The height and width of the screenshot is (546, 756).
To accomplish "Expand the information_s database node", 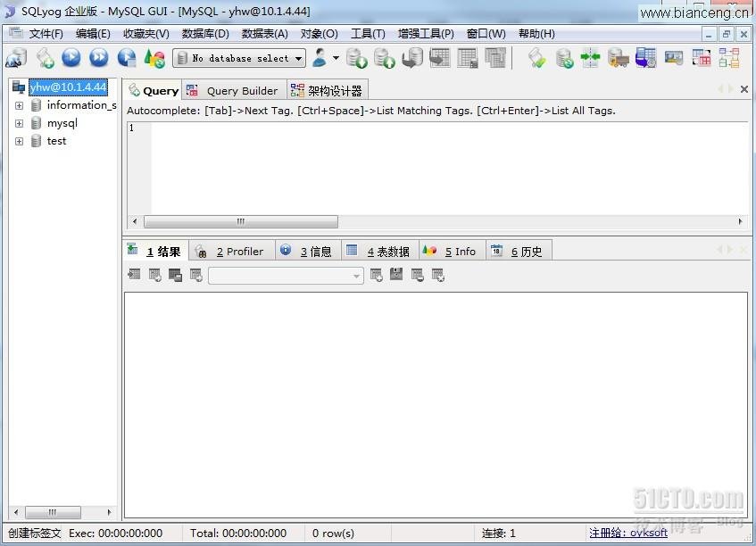I will [20, 105].
